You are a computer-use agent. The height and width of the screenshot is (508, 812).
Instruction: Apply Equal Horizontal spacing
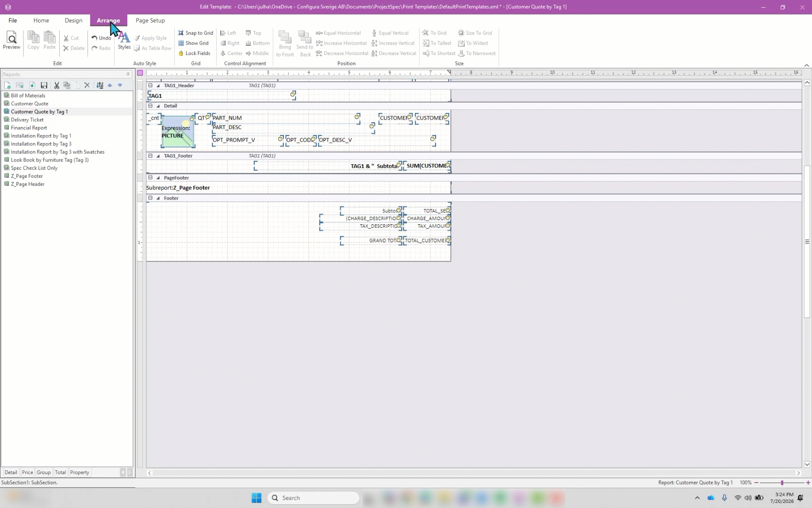coord(338,33)
